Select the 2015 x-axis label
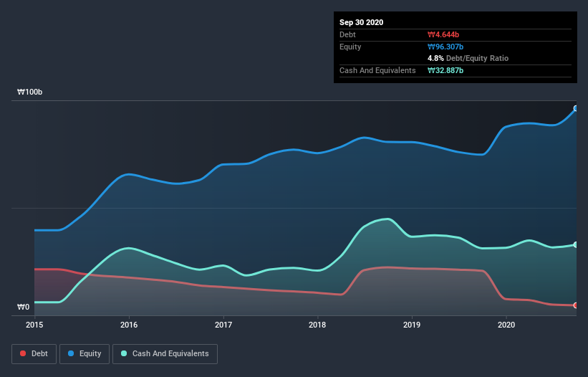The width and height of the screenshot is (588, 377). pos(34,325)
